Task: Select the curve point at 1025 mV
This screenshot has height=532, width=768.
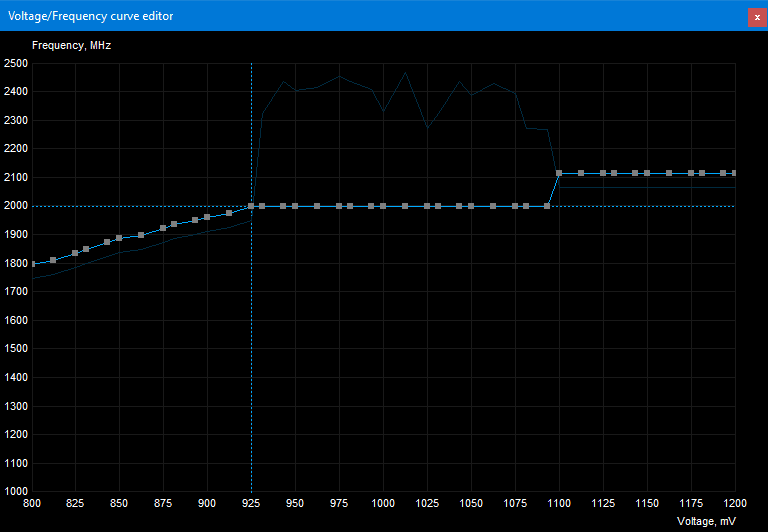Action: (427, 206)
